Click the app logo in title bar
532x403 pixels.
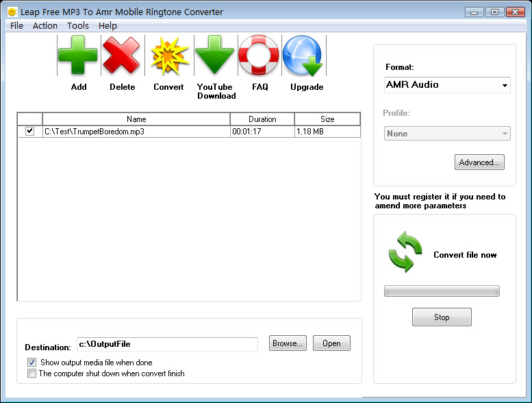pos(12,12)
